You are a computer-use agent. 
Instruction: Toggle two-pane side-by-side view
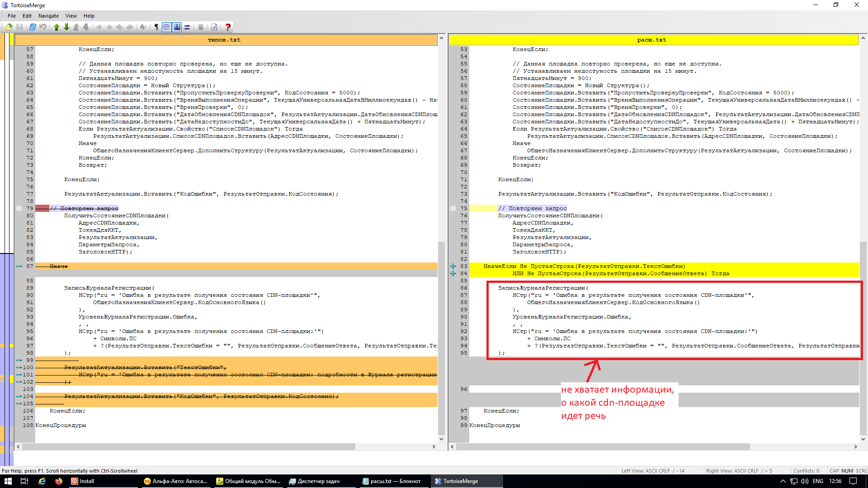(x=177, y=27)
